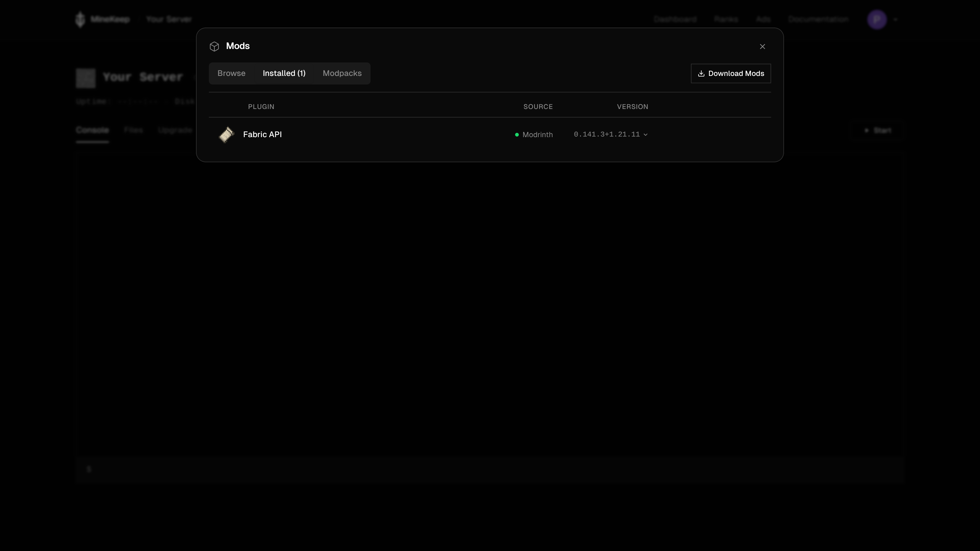Image resolution: width=980 pixels, height=551 pixels.
Task: Click the MineKeep logo icon
Action: click(x=80, y=19)
